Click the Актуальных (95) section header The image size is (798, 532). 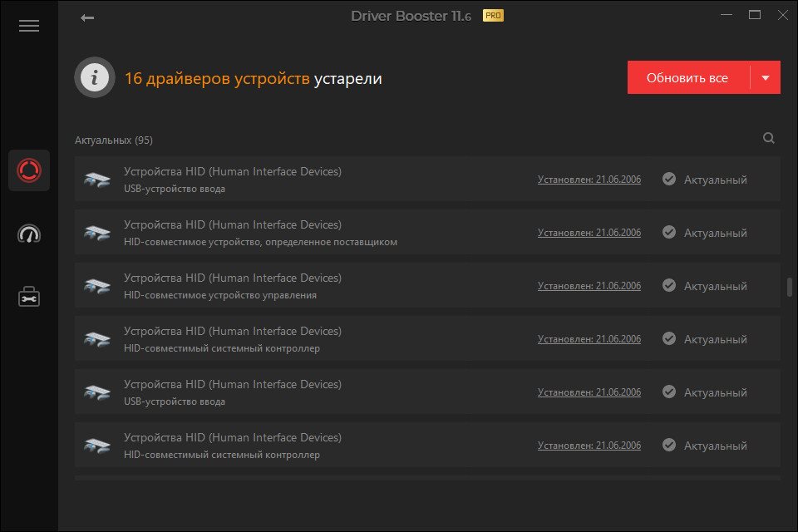click(x=114, y=140)
